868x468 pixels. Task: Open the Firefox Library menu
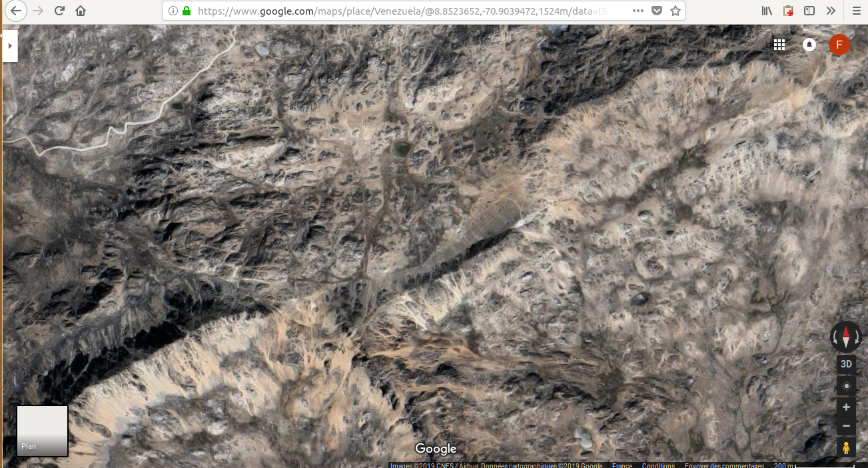[767, 11]
